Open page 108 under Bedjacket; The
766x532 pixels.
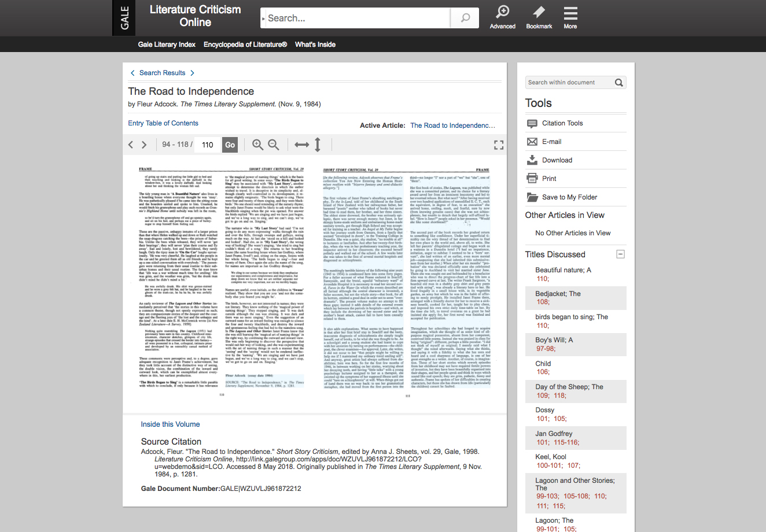(542, 302)
